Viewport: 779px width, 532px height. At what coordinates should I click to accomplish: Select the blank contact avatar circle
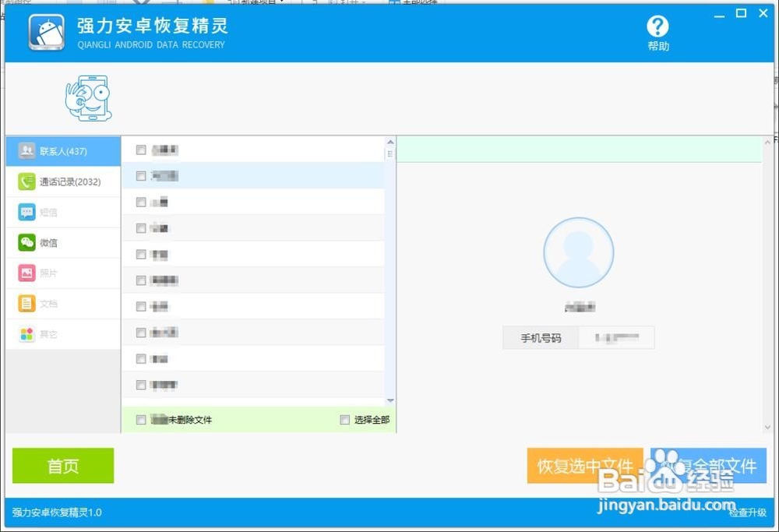tap(578, 252)
